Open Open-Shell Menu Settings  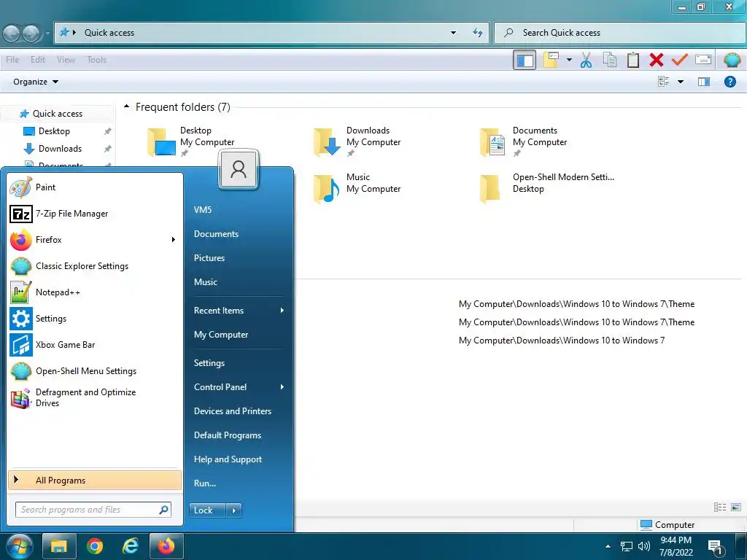click(x=95, y=370)
